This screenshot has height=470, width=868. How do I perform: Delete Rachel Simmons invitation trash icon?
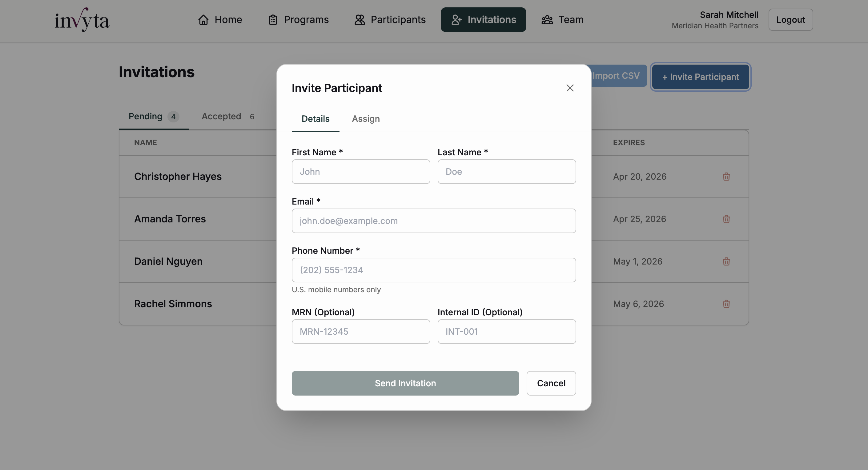(x=726, y=304)
